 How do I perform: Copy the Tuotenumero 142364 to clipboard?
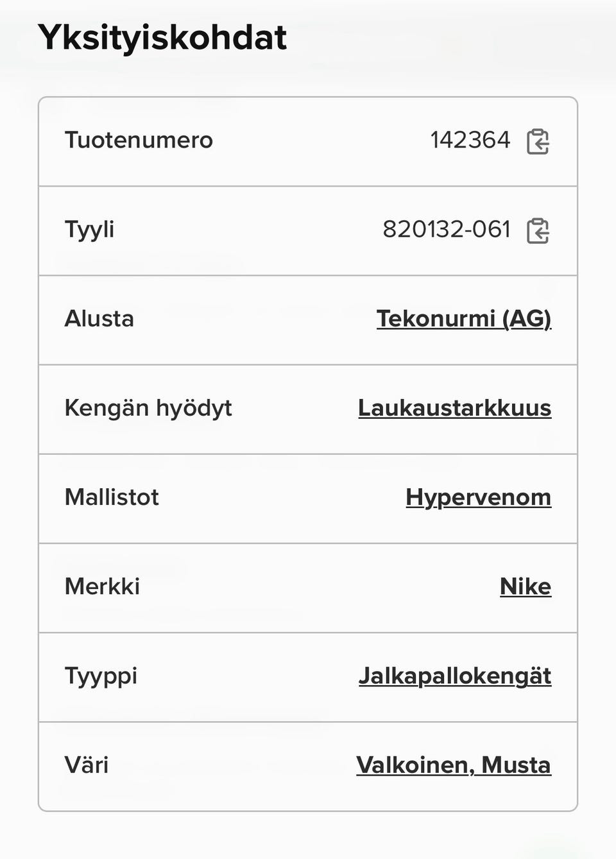click(x=538, y=141)
